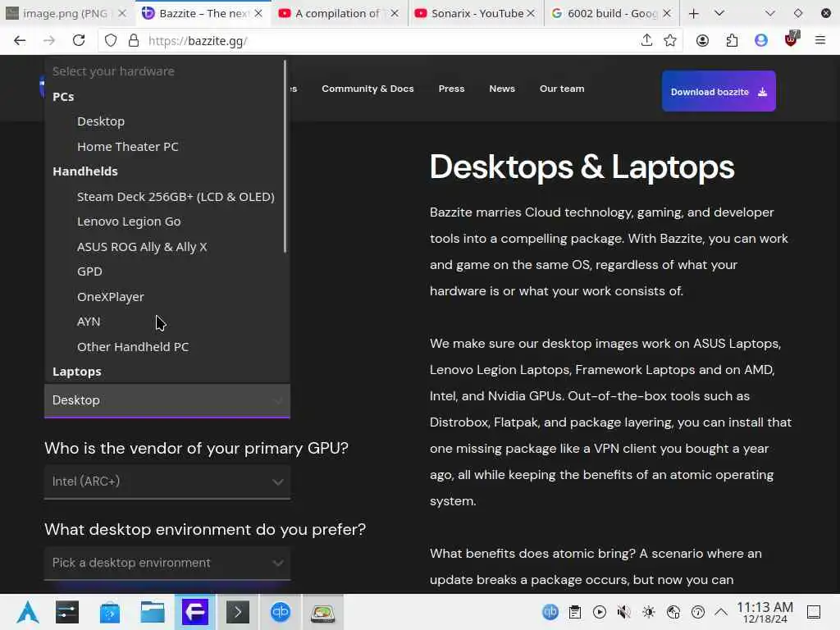Switch to the image.png tab
The width and height of the screenshot is (840, 630).
66,13
